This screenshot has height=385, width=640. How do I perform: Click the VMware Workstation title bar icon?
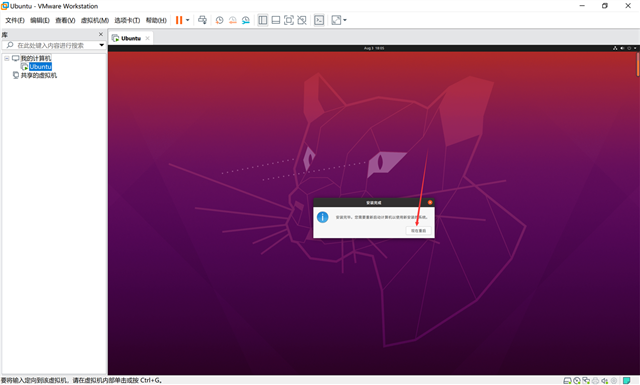pos(5,6)
